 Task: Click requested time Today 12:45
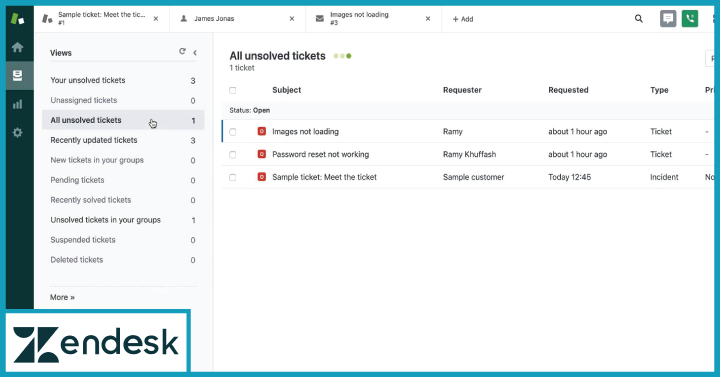click(x=569, y=177)
